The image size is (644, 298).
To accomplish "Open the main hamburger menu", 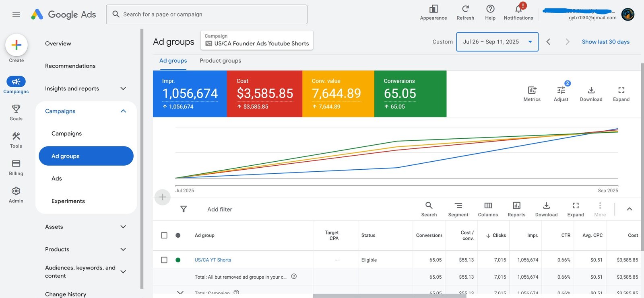I will pos(16,14).
